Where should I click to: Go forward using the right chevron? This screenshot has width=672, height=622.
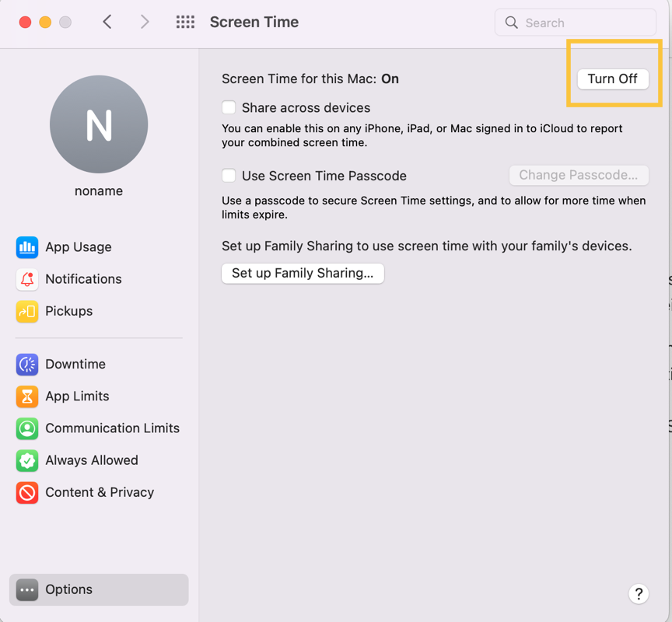click(145, 23)
